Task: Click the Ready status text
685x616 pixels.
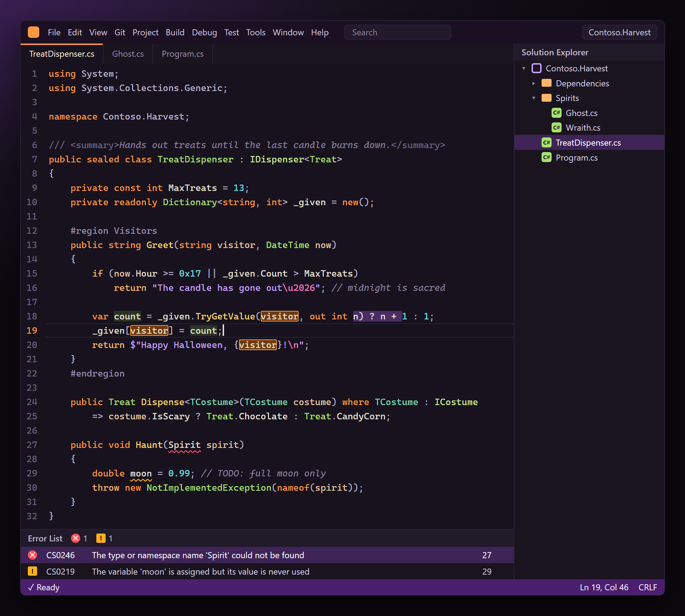Action: tap(44, 587)
